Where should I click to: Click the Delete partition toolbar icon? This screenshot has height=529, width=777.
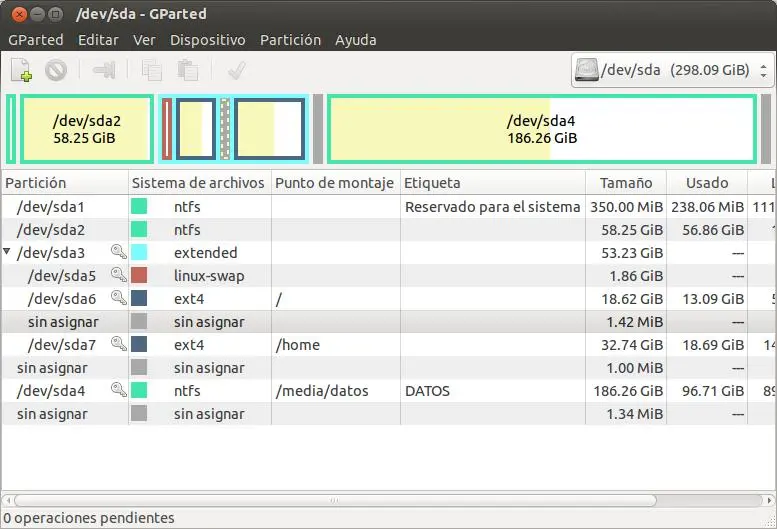click(56, 70)
